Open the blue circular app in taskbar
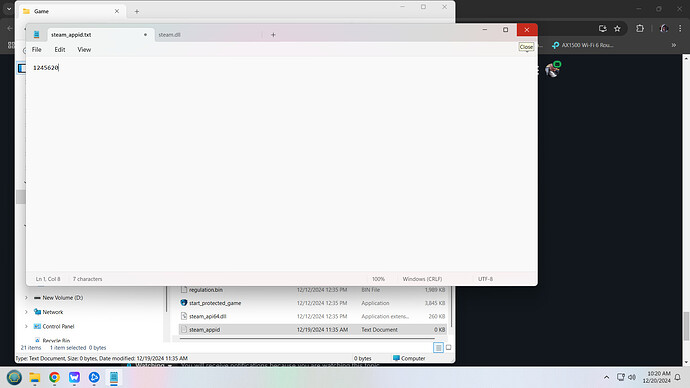 pyautogui.click(x=94, y=377)
